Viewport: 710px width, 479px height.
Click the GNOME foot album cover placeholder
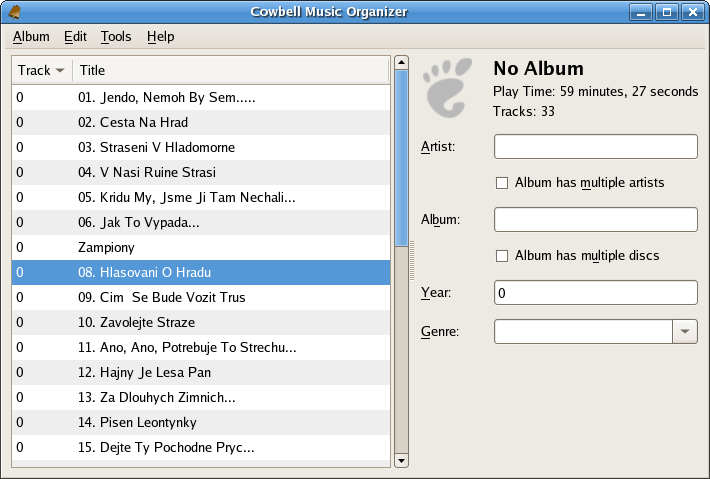pyautogui.click(x=448, y=87)
